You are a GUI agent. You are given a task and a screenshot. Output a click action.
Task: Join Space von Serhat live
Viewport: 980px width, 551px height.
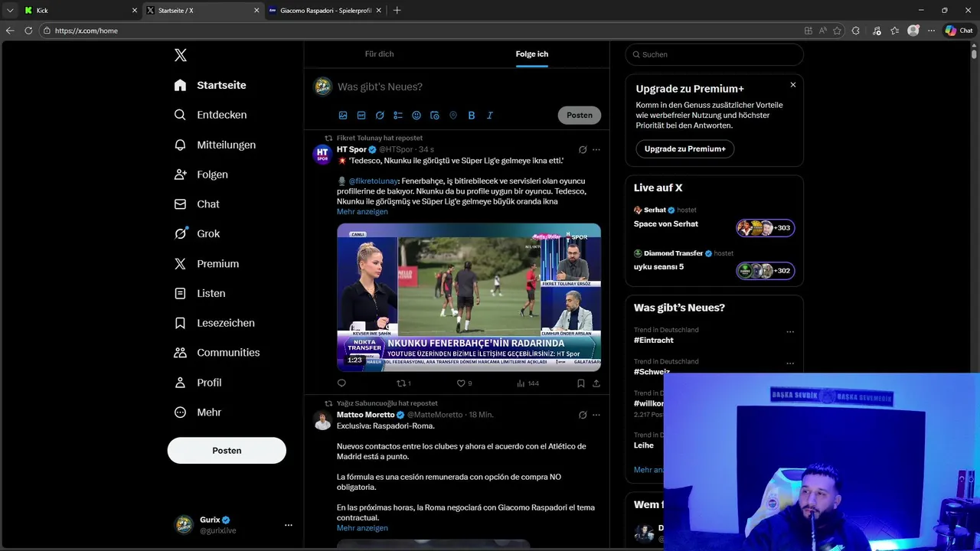765,228
